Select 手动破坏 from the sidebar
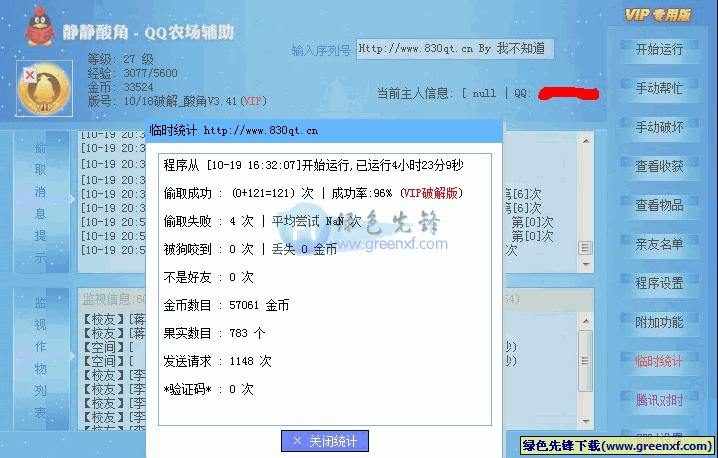The height and width of the screenshot is (458, 718). tap(659, 127)
